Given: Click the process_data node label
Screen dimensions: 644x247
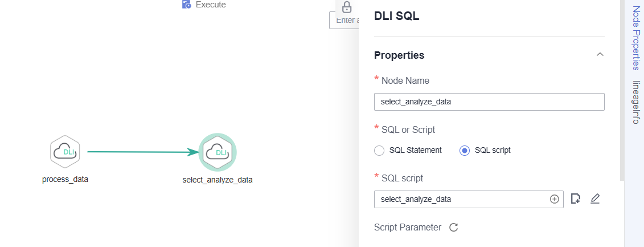Looking at the screenshot, I should tap(65, 180).
